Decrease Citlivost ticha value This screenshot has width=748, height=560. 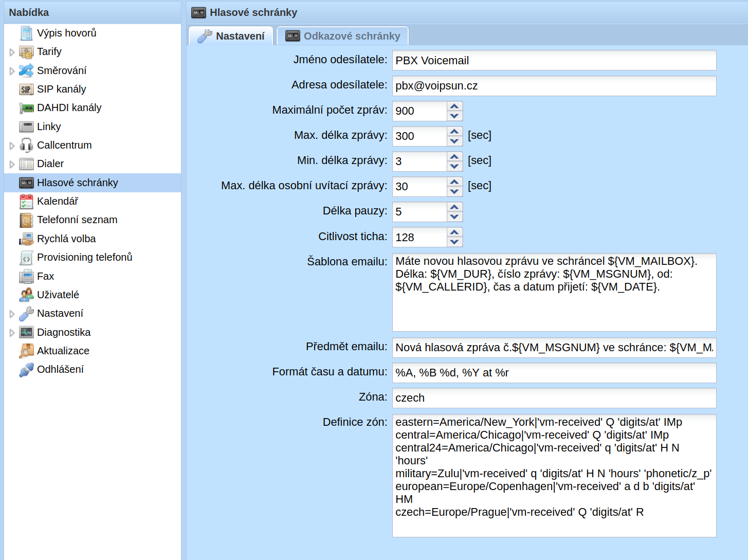pos(454,242)
